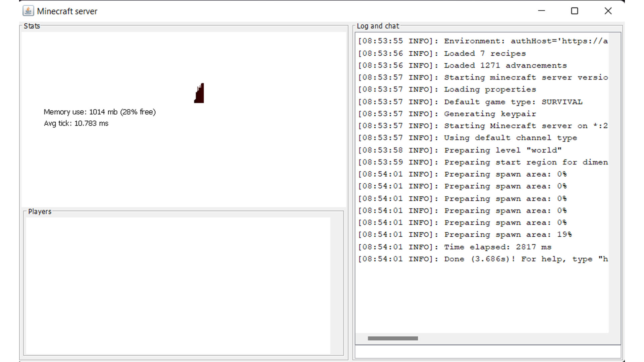The width and height of the screenshot is (644, 362).
Task: Click the log line 'Done (3.686s)!'
Action: click(x=483, y=259)
